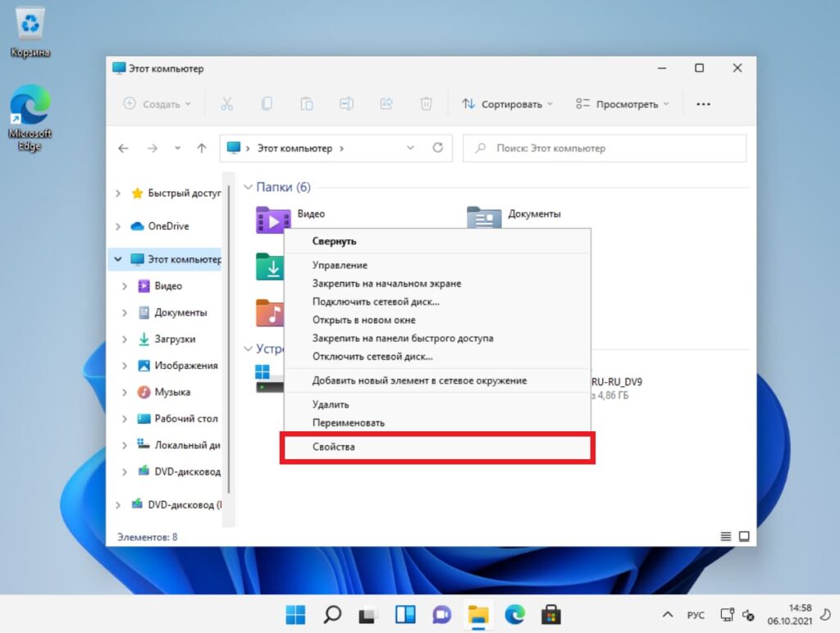840x633 pixels.
Task: Click Подключить сетевой диск... menu entry
Action: (x=376, y=302)
